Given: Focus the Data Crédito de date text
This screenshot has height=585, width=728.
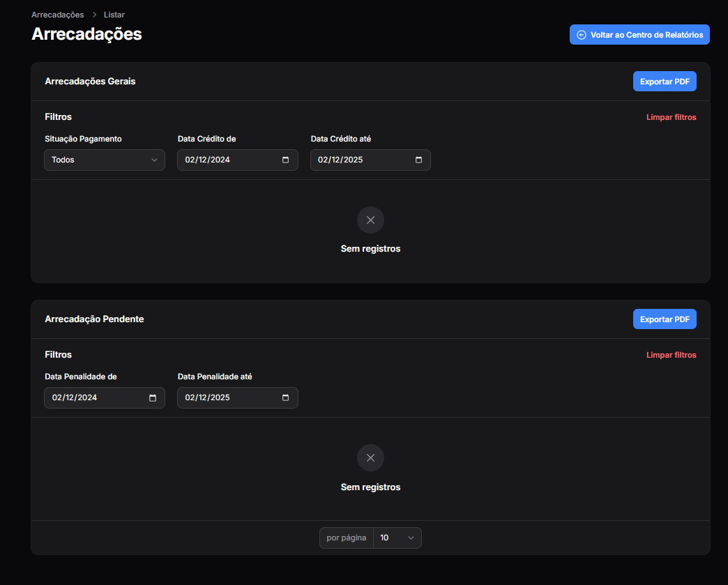Looking at the screenshot, I should click(x=208, y=160).
